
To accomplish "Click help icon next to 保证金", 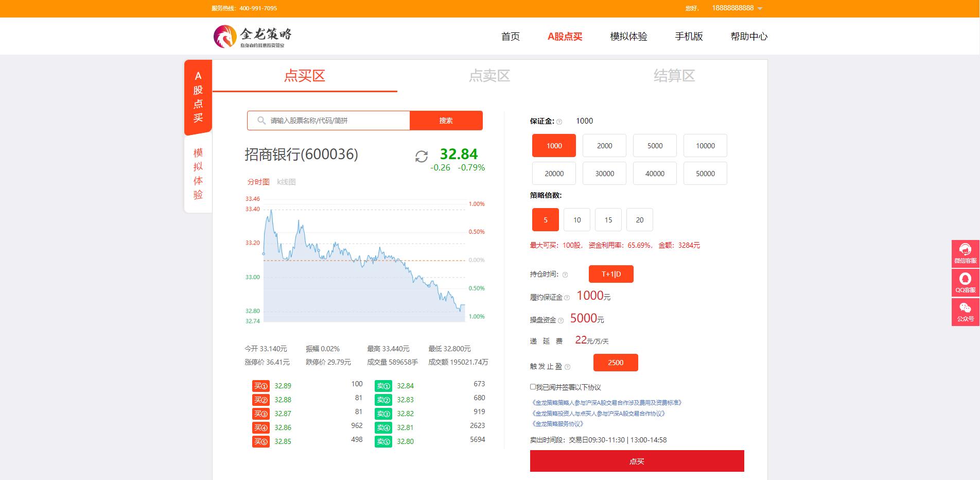I will (x=559, y=122).
